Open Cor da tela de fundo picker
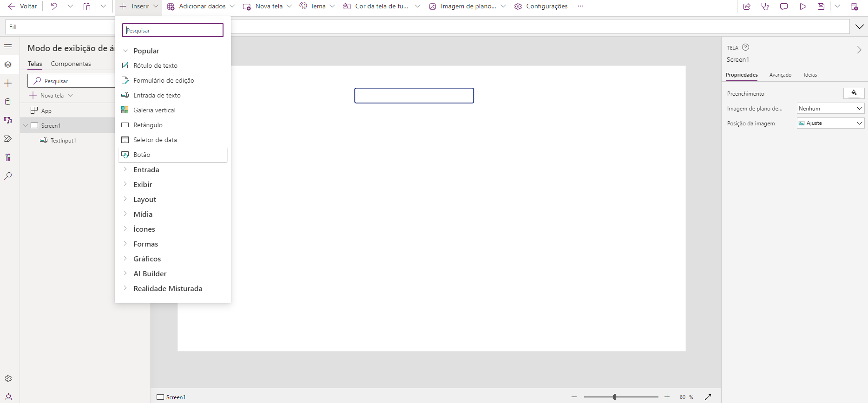868x403 pixels. [381, 6]
